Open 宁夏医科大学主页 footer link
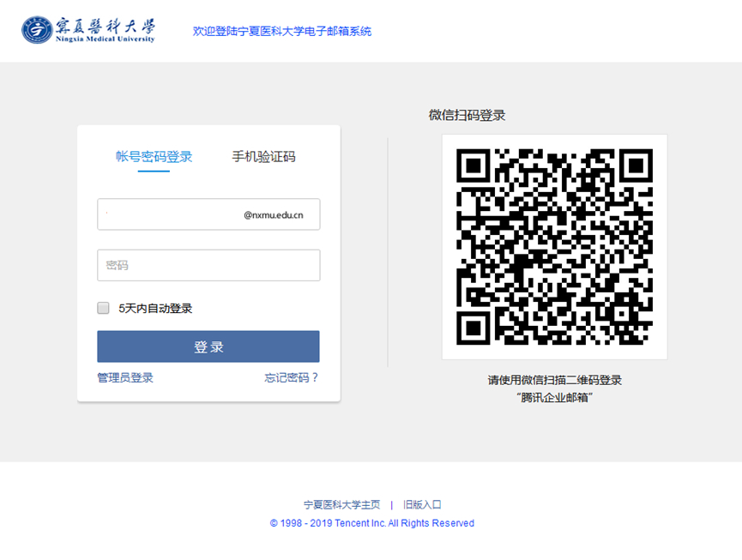742x560 pixels. point(341,504)
